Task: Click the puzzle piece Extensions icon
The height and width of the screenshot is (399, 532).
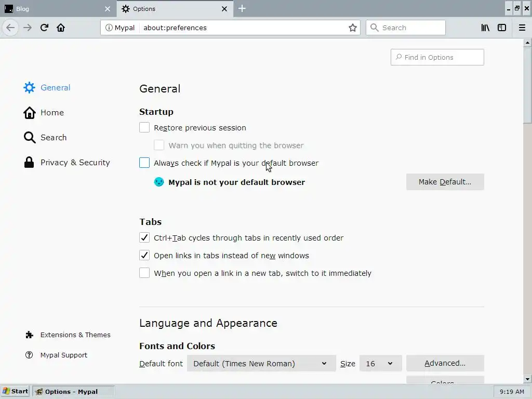Action: 29,335
